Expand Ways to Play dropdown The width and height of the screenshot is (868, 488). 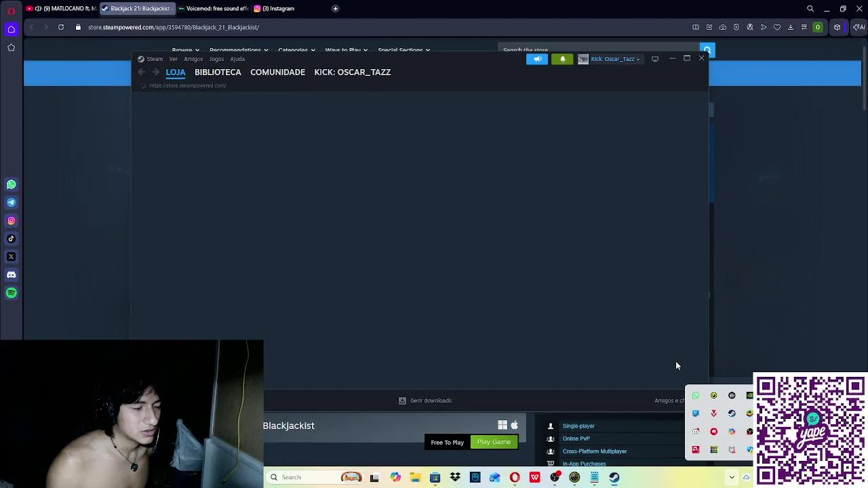[x=346, y=50]
